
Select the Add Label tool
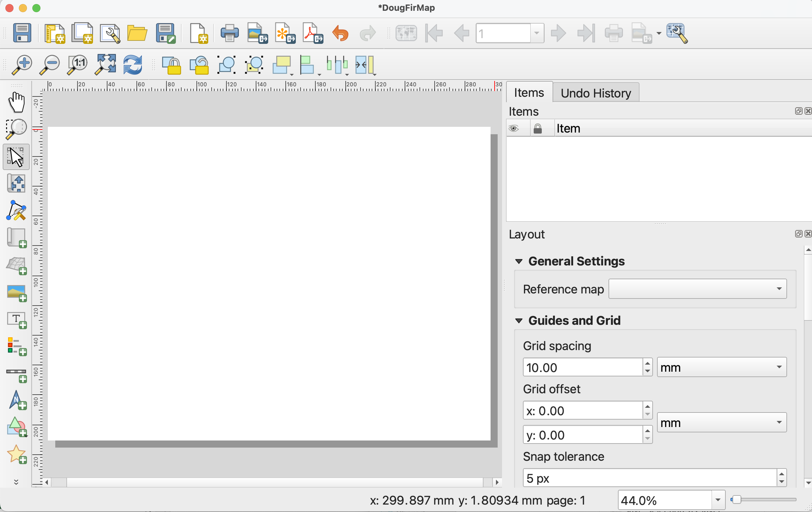[x=16, y=320]
